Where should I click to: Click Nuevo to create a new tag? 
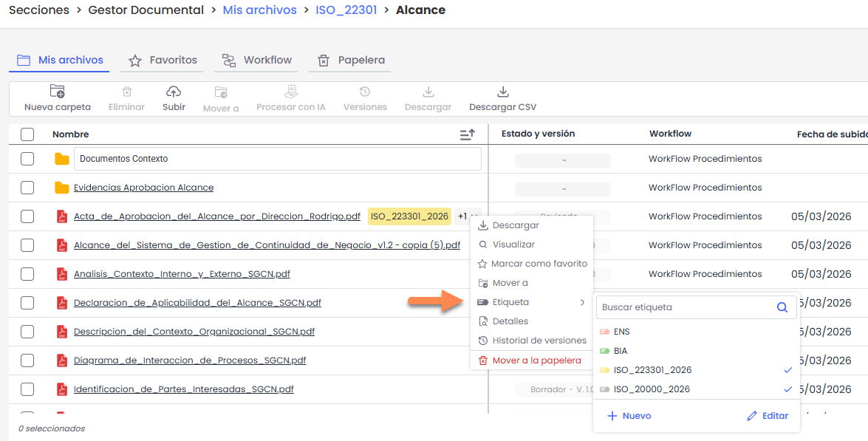[629, 416]
